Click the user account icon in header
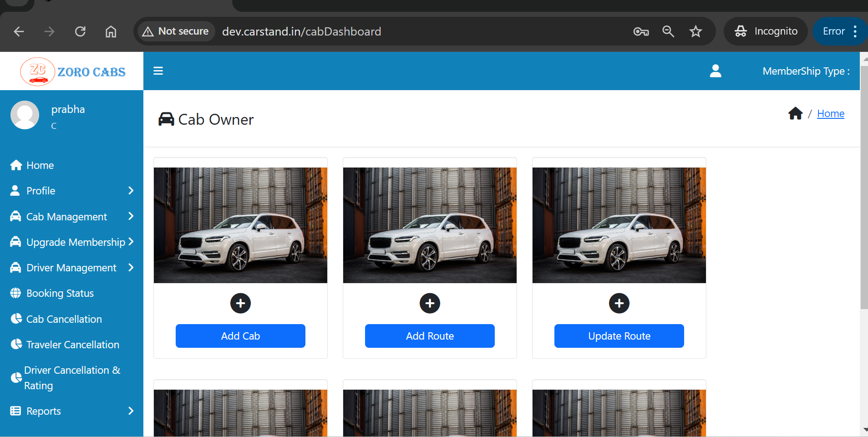Image resolution: width=868 pixels, height=437 pixels. coord(715,71)
